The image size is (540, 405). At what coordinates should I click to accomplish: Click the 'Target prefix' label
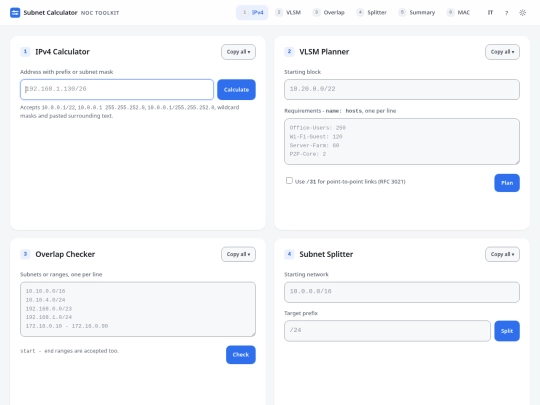tap(301, 313)
